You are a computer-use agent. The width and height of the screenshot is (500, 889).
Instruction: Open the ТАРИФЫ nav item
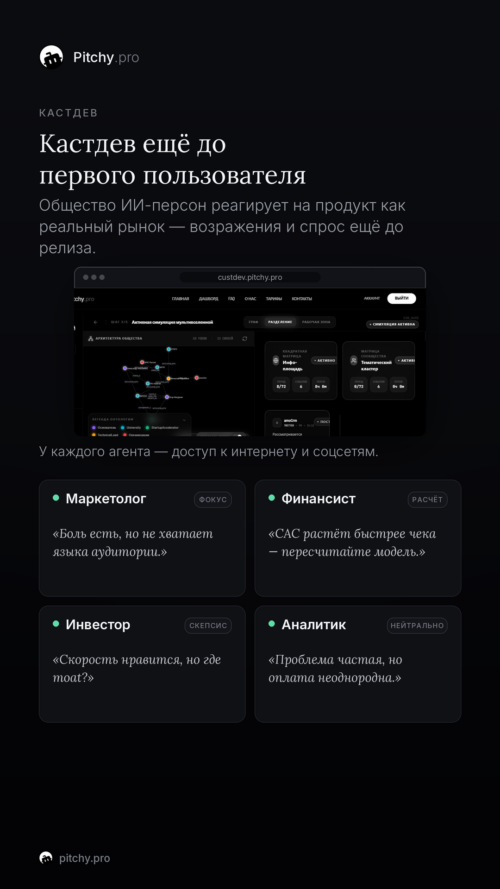pyautogui.click(x=274, y=299)
